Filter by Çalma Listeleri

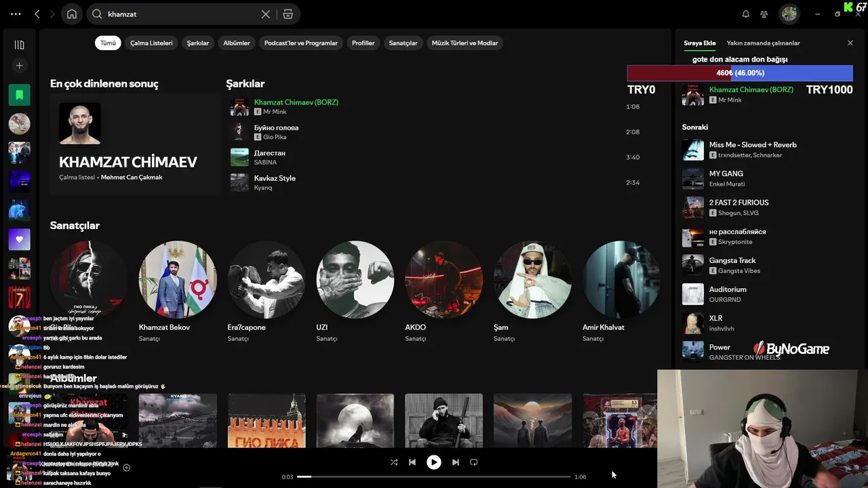151,43
